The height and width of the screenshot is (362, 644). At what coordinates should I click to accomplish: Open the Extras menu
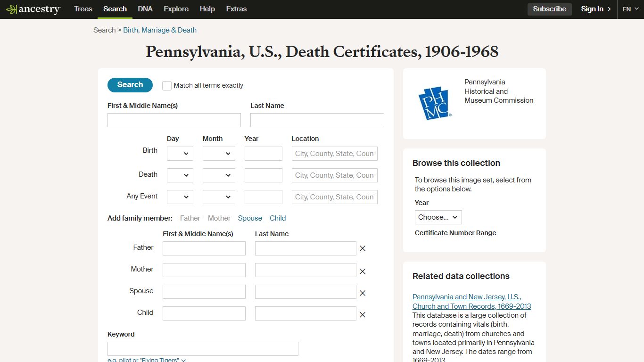pos(236,9)
